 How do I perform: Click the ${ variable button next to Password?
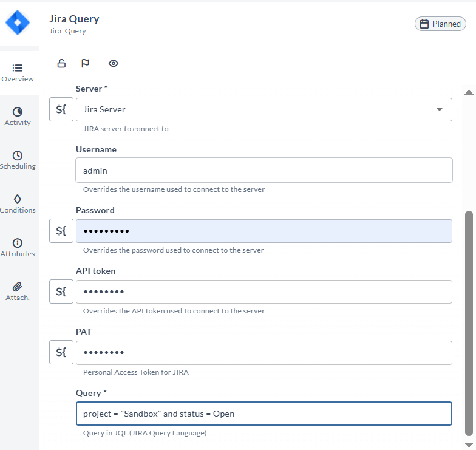coord(61,231)
